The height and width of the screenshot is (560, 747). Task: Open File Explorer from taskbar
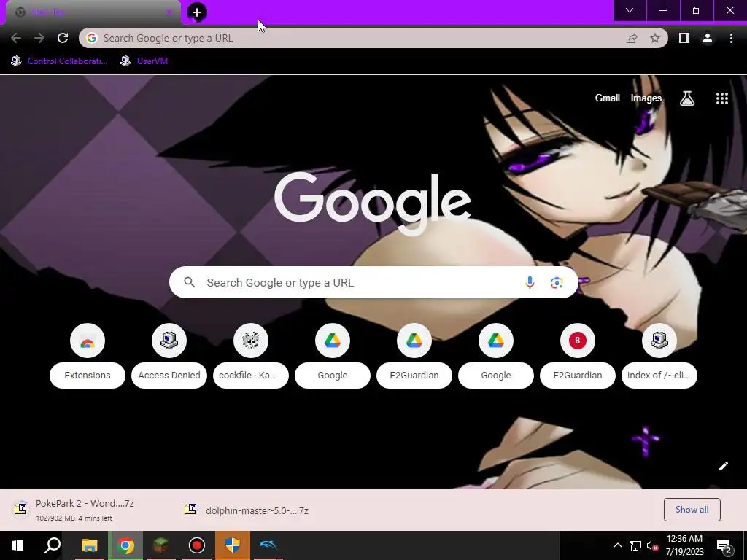[x=89, y=545]
